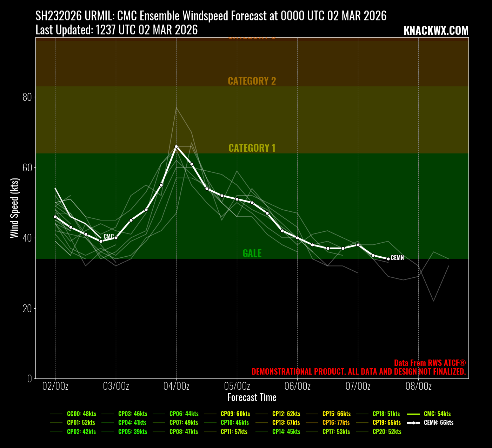Screen dimensions: 492x448
Task: Click the CC00: 48kts legend entry
Action: pyautogui.click(x=81, y=414)
